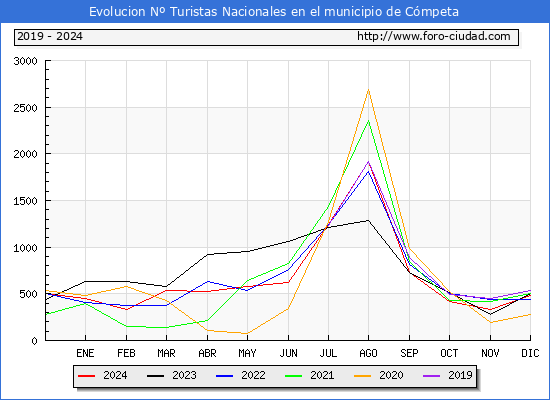Click the DIC month axis label

(x=530, y=353)
